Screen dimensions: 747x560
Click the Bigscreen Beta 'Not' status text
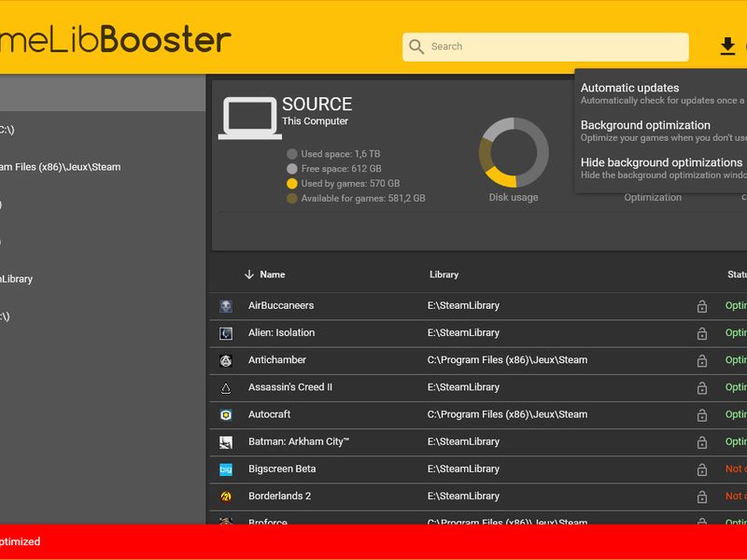[x=736, y=469]
